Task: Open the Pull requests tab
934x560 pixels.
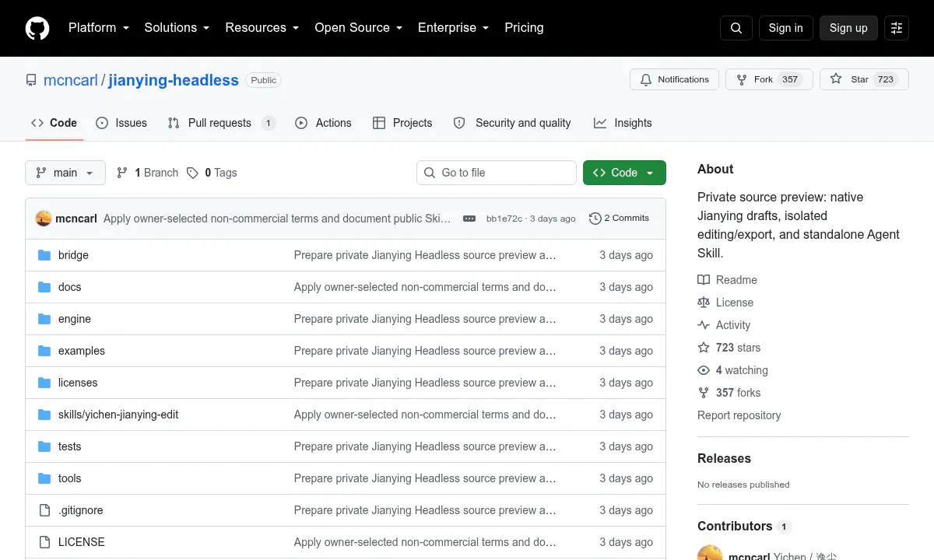Action: point(221,123)
